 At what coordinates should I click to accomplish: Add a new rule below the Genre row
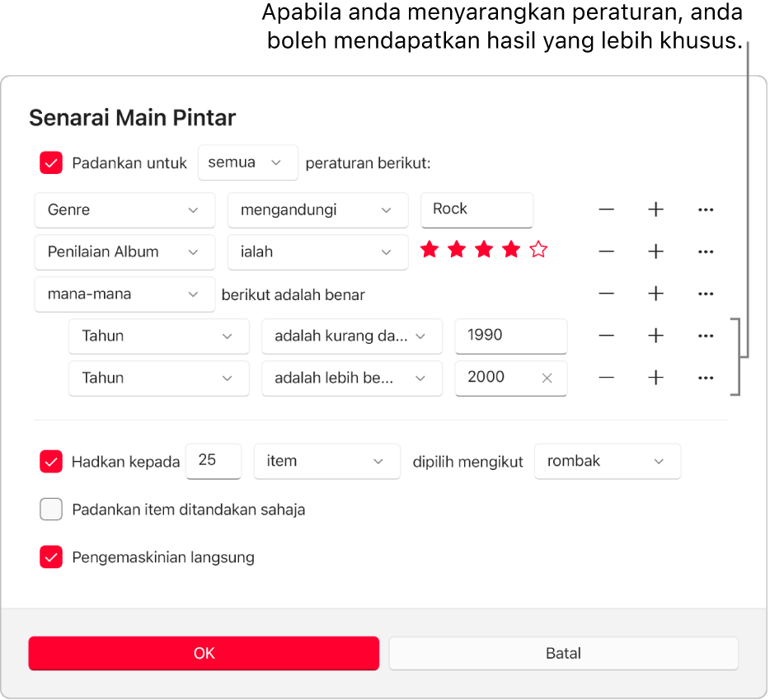coord(655,209)
